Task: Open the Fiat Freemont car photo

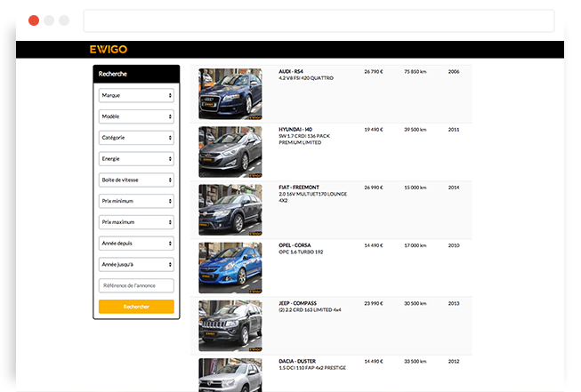Action: click(230, 210)
